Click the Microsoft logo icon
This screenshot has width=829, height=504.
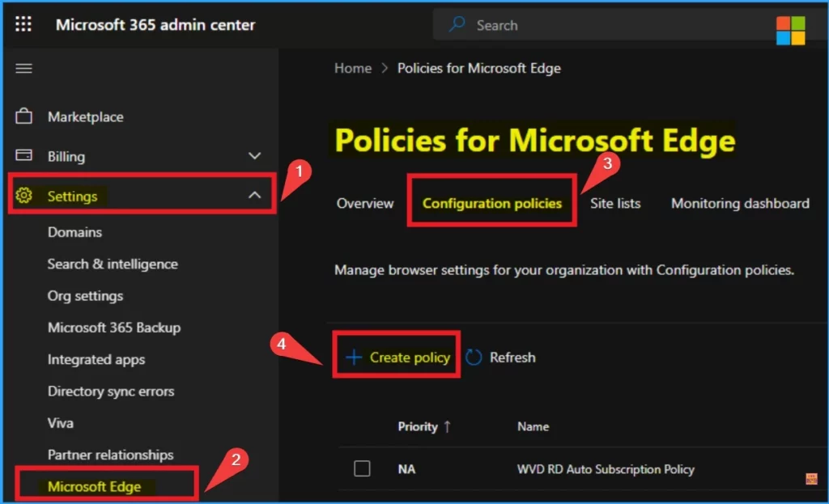(790, 31)
